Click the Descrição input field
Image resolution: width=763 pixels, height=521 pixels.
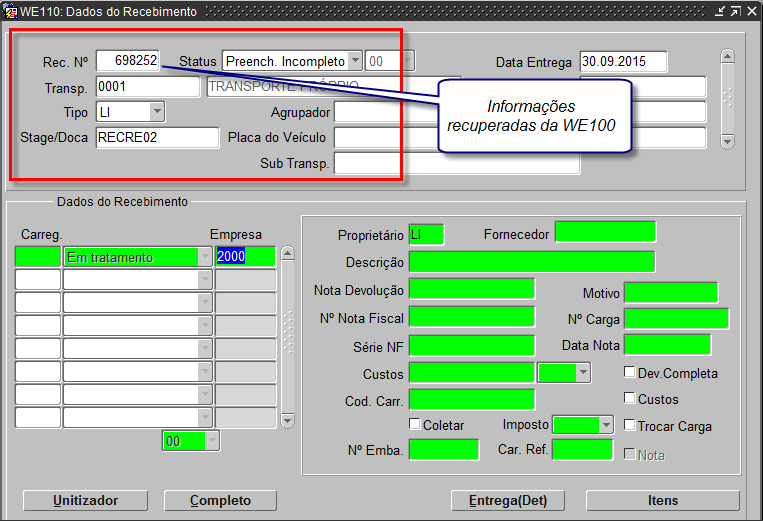click(x=532, y=262)
